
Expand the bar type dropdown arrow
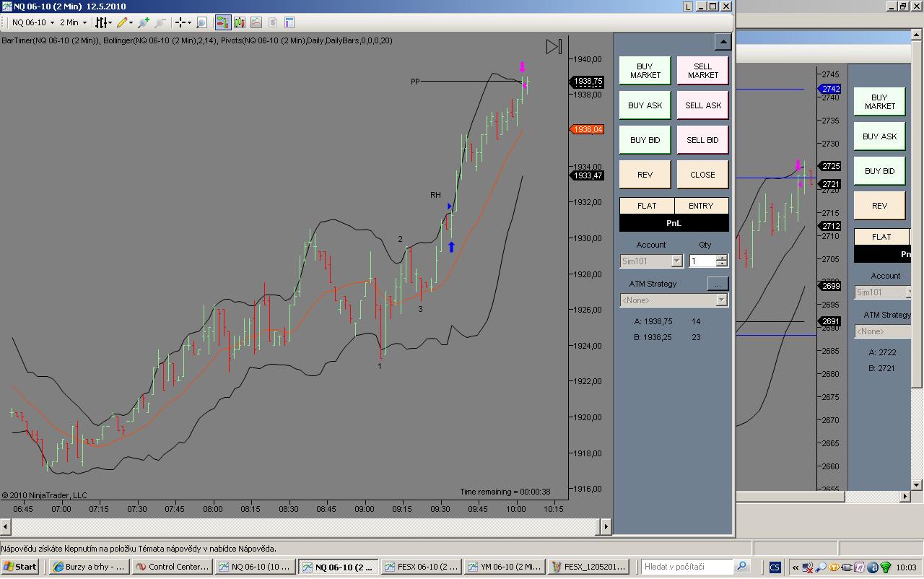pos(110,23)
